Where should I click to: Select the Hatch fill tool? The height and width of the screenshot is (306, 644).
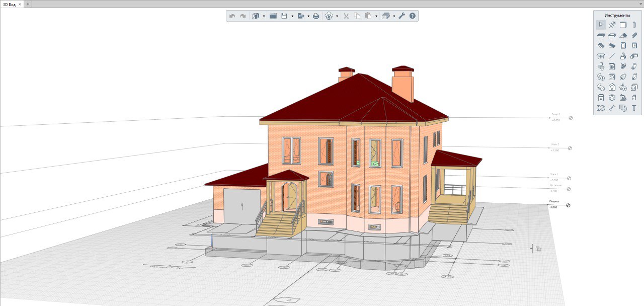pos(623,108)
